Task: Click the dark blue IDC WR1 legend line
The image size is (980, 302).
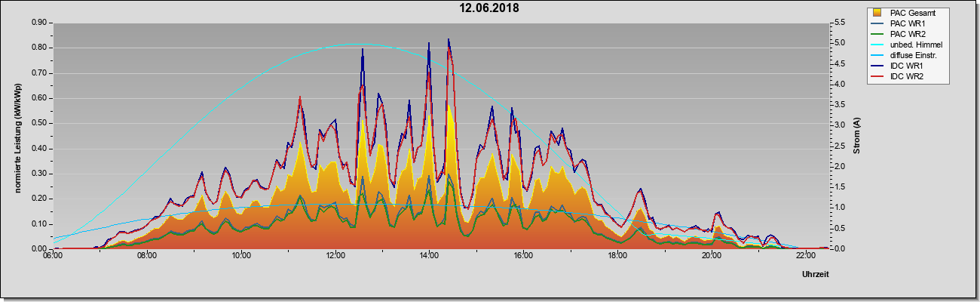Action: pyautogui.click(x=877, y=66)
